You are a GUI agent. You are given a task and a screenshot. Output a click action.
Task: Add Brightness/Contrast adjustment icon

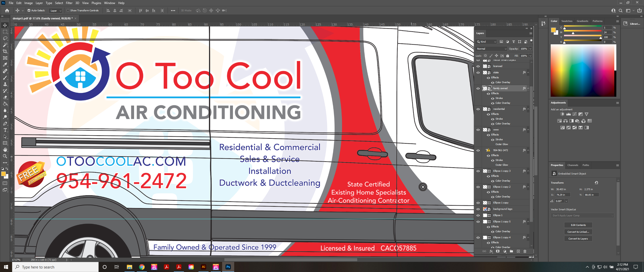(562, 114)
